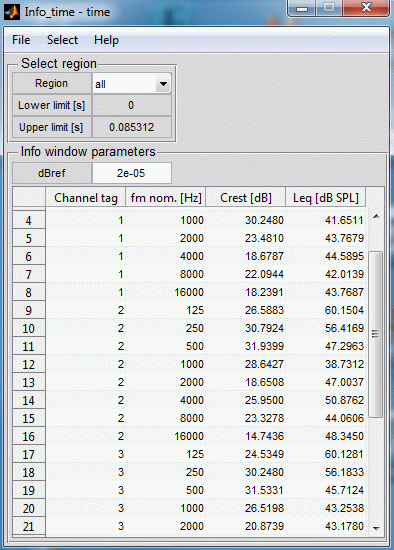Image resolution: width=394 pixels, height=550 pixels.
Task: Open the Help menu
Action: point(106,40)
